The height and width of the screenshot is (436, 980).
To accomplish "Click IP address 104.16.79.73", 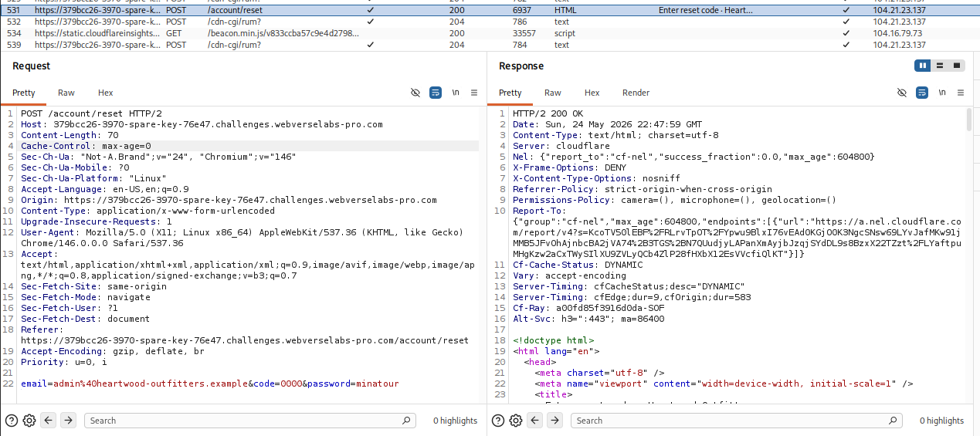I will coord(896,33).
